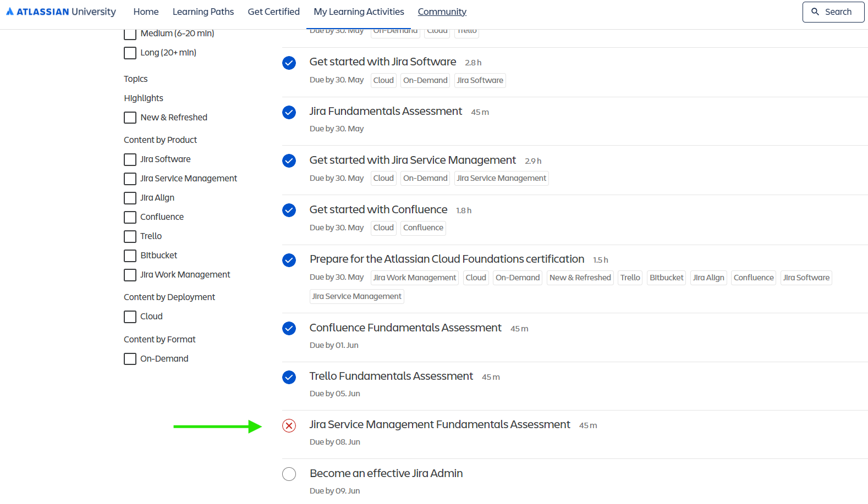The width and height of the screenshot is (868, 504).
Task: Click the New & Refreshed tag on Cloud Foundations course
Action: 580,278
